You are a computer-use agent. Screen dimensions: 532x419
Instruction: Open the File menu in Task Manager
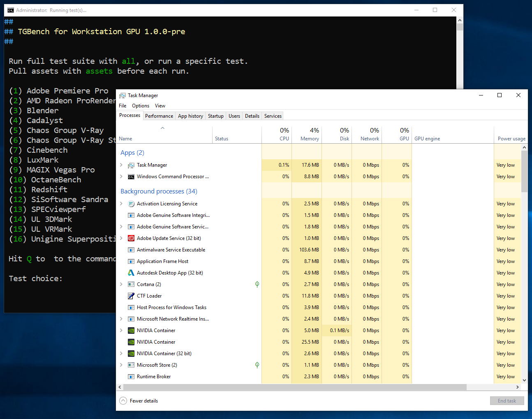click(x=123, y=106)
